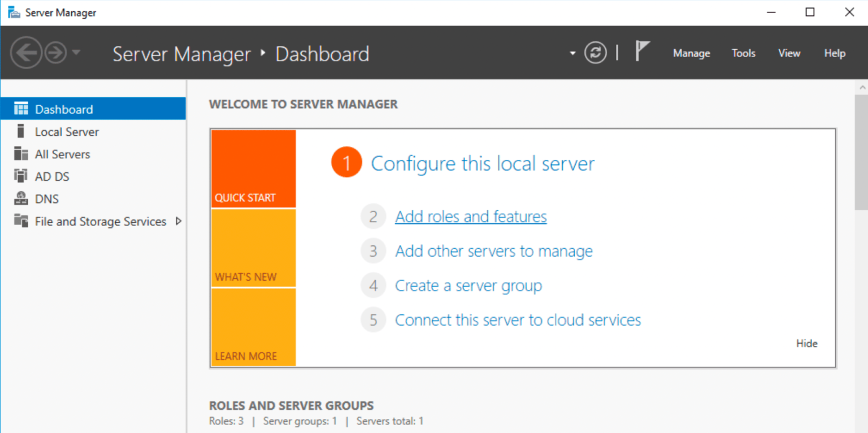Screen dimensions: 868x433
Task: Select the WHAT'S NEW tile
Action: tap(253, 248)
